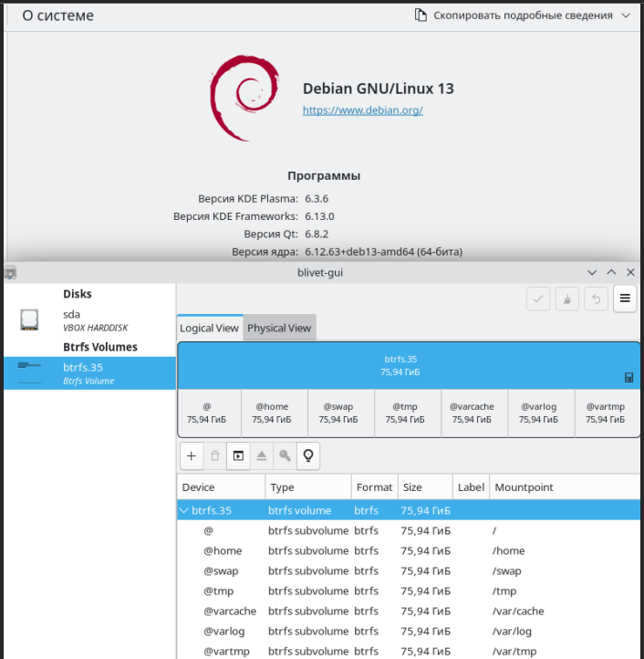The height and width of the screenshot is (659, 644).
Task: Switch to the Physical View tab
Action: tap(279, 328)
